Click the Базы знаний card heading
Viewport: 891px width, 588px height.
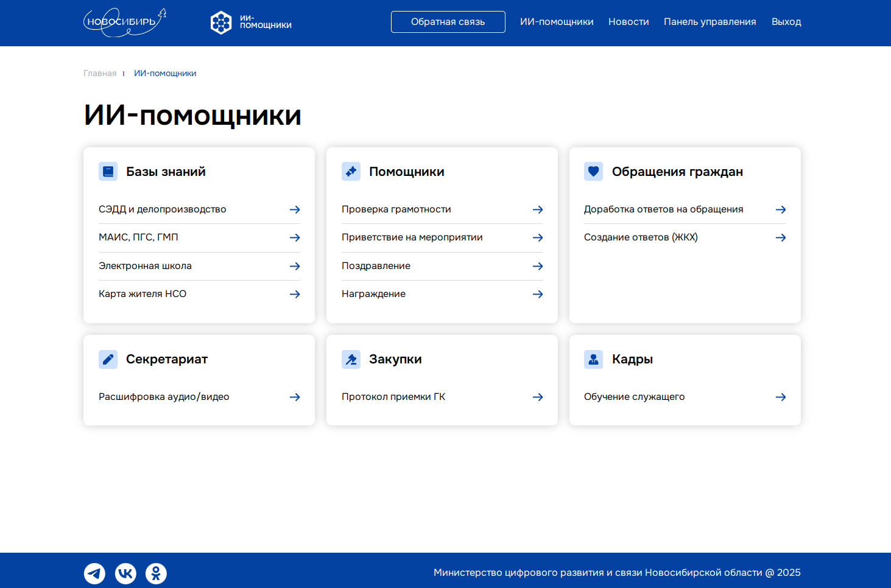click(x=166, y=172)
